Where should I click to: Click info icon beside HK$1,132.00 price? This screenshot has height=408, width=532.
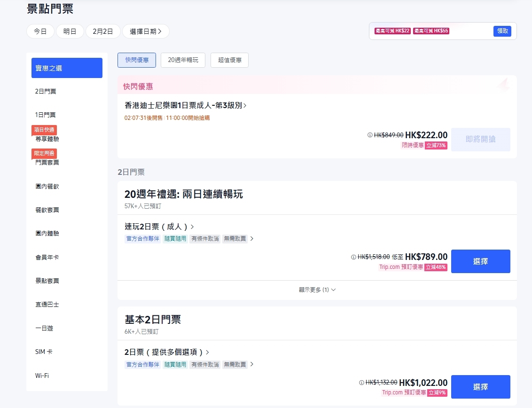click(x=361, y=383)
